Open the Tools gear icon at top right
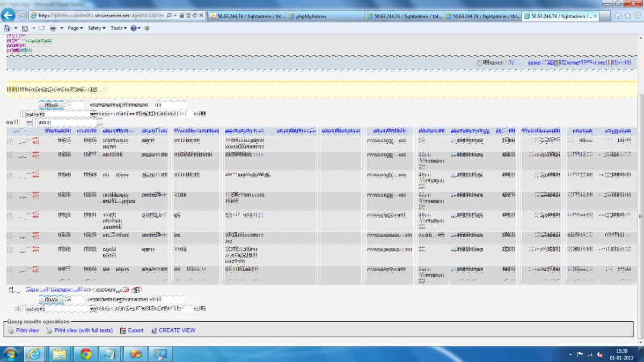 tap(637, 16)
